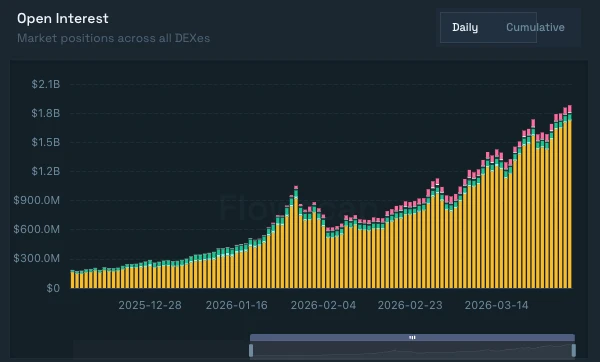The width and height of the screenshot is (600, 362).
Task: Click the last tallest bar on chart
Action: 570,197
